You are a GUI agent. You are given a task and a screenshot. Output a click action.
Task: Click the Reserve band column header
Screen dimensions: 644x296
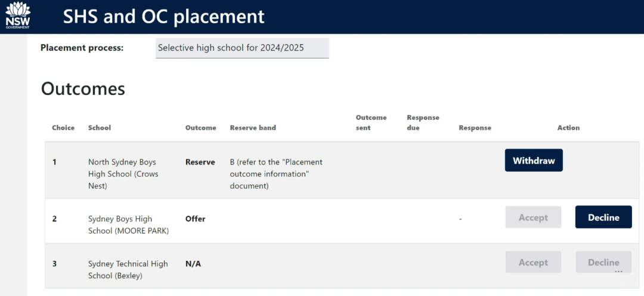[253, 128]
